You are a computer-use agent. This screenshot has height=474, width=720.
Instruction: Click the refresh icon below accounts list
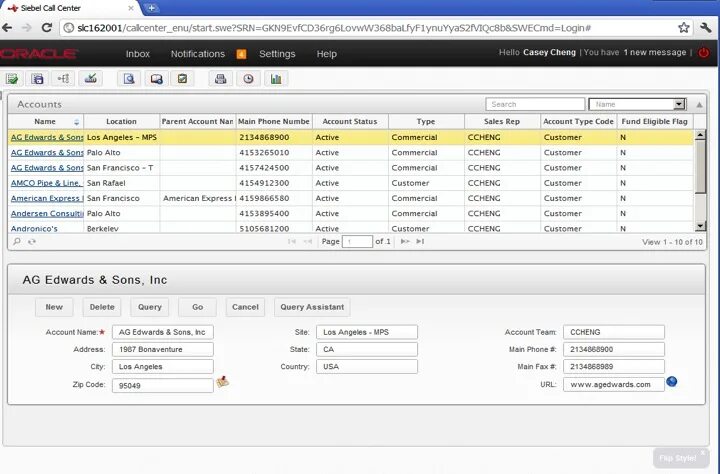point(32,242)
